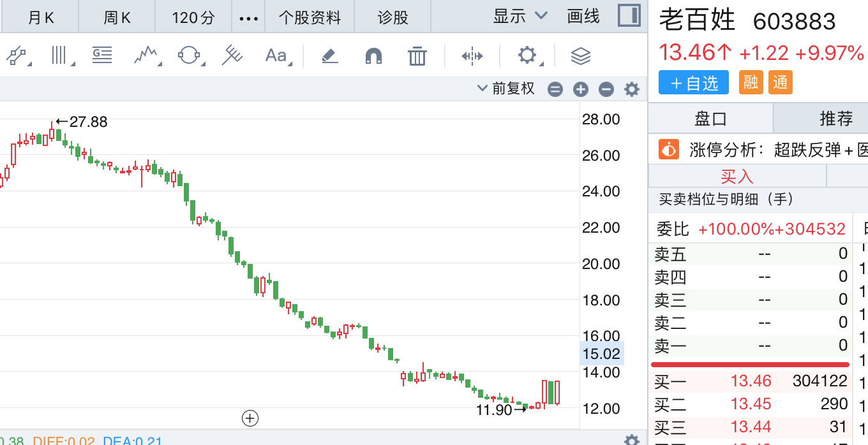Screen dimensions: 868x445
Task: Toggle the right side panel layout icon
Action: click(x=629, y=16)
